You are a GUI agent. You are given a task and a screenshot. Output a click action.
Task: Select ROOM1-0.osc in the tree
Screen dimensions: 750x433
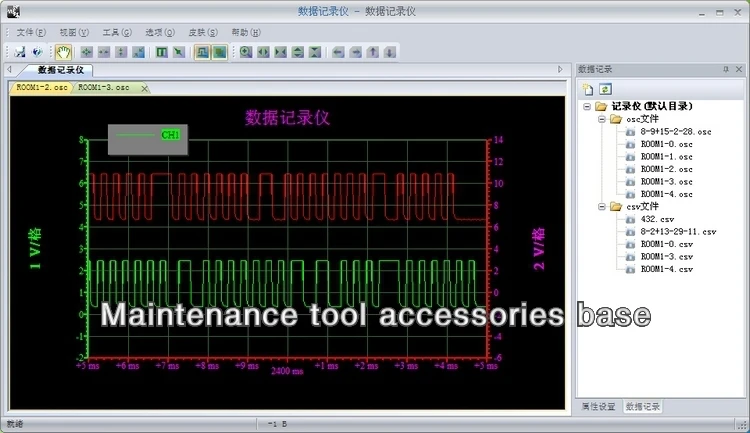pyautogui.click(x=666, y=144)
